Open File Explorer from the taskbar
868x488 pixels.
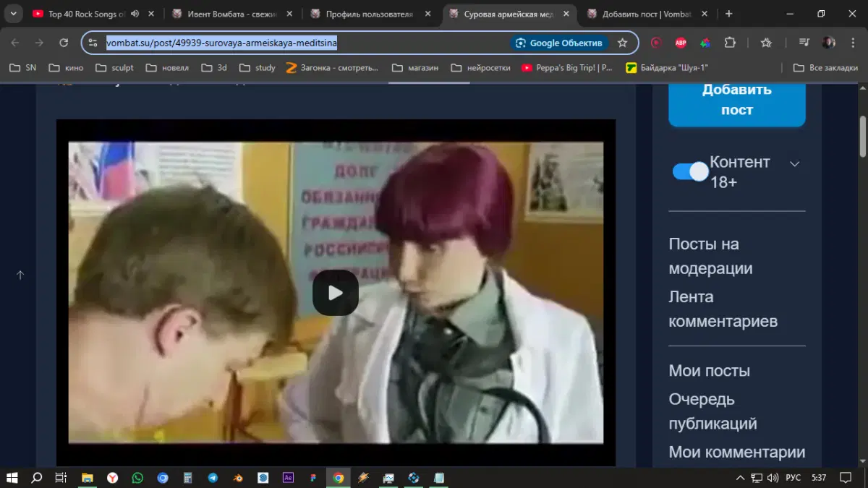click(88, 478)
